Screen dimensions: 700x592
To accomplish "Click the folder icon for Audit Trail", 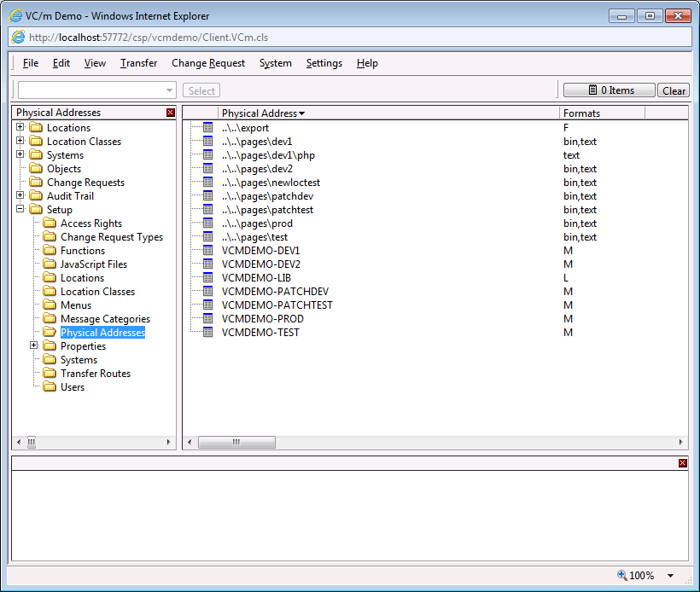I will pos(36,196).
